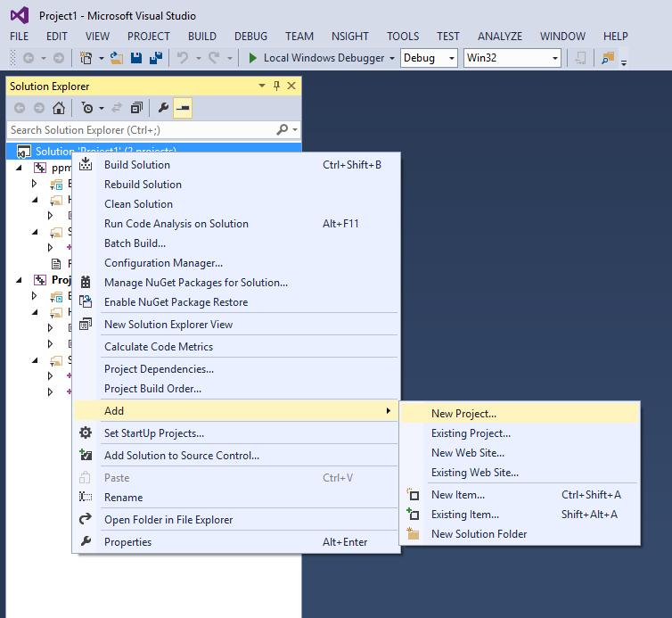Click the Collapse All icon in Solution Explorer

pos(136,108)
